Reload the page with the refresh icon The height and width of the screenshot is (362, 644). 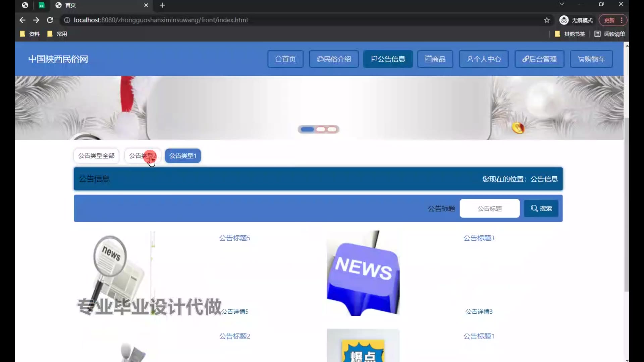pyautogui.click(x=50, y=20)
